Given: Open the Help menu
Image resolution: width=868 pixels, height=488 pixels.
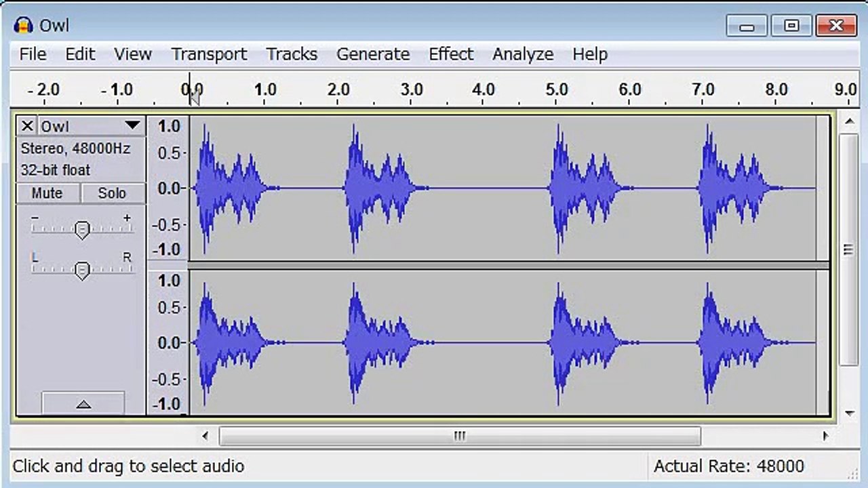Looking at the screenshot, I should [590, 54].
